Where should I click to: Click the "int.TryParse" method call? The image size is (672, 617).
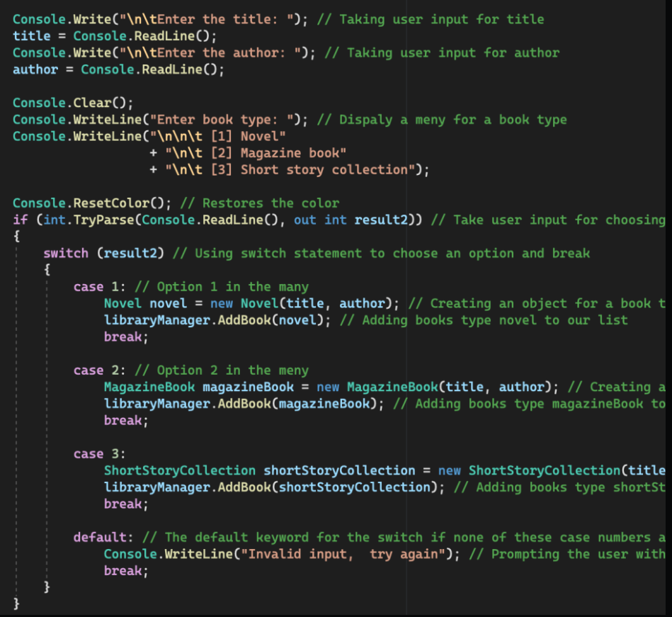click(x=89, y=220)
